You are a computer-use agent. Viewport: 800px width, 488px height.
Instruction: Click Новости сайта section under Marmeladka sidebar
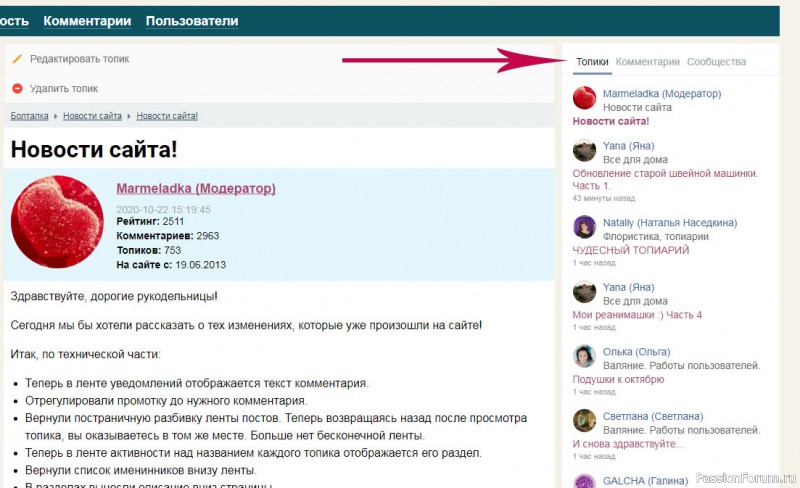[637, 107]
